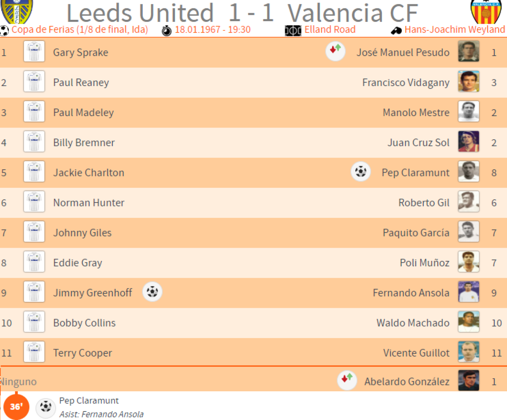Viewport: 507px width, 420px height.
Task: Click Gary Sprake's shirt icon
Action: 34,52
